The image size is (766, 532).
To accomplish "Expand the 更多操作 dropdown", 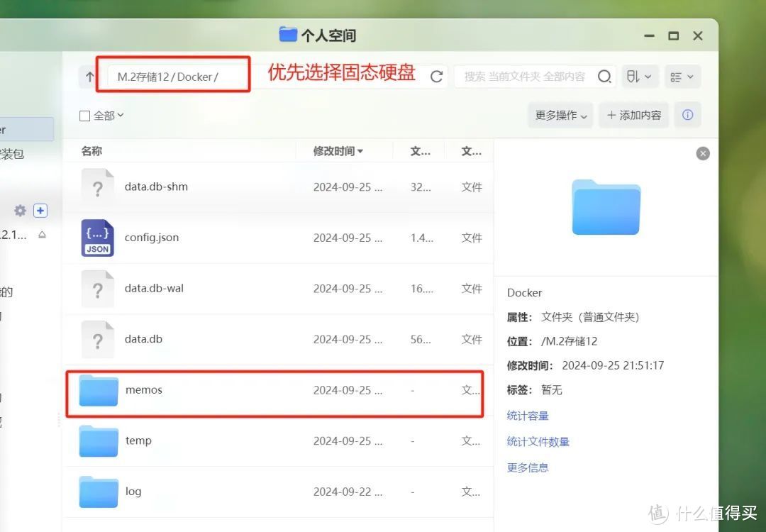I will (x=560, y=115).
